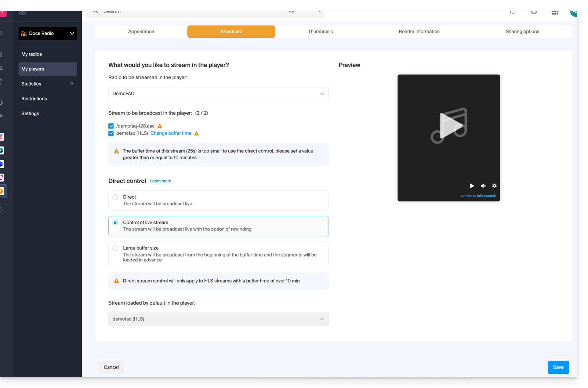Open the notifications bell icon
This screenshot has height=388, width=588.
513,12
